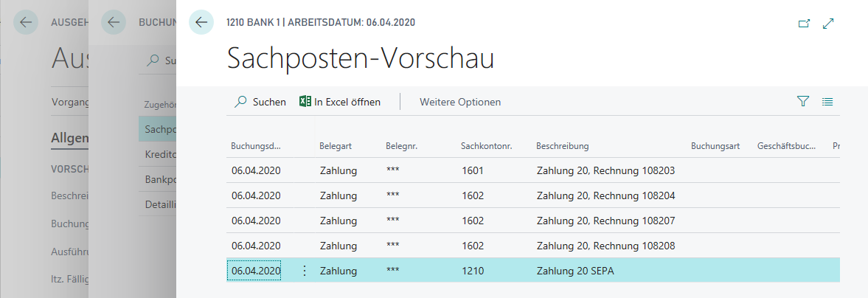Click the leftmost background page back arrow
Image resolution: width=868 pixels, height=298 pixels.
coord(25,22)
